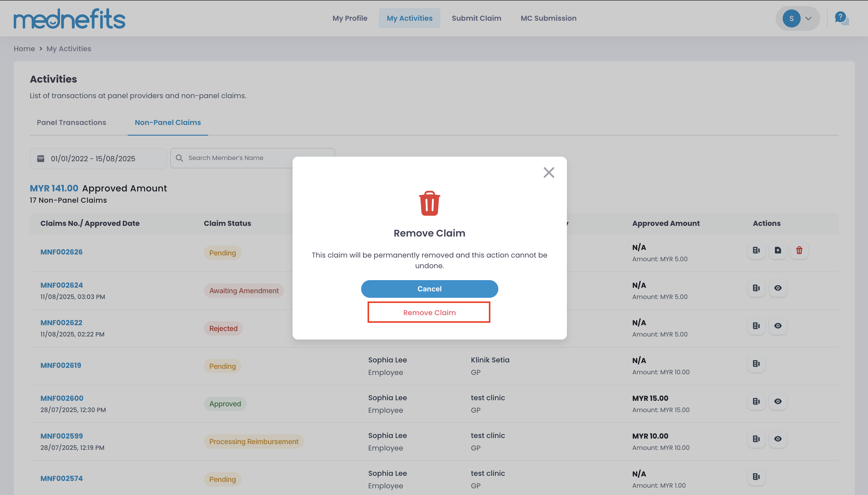This screenshot has height=495, width=868.
Task: Open claim MNF002624
Action: click(x=62, y=285)
